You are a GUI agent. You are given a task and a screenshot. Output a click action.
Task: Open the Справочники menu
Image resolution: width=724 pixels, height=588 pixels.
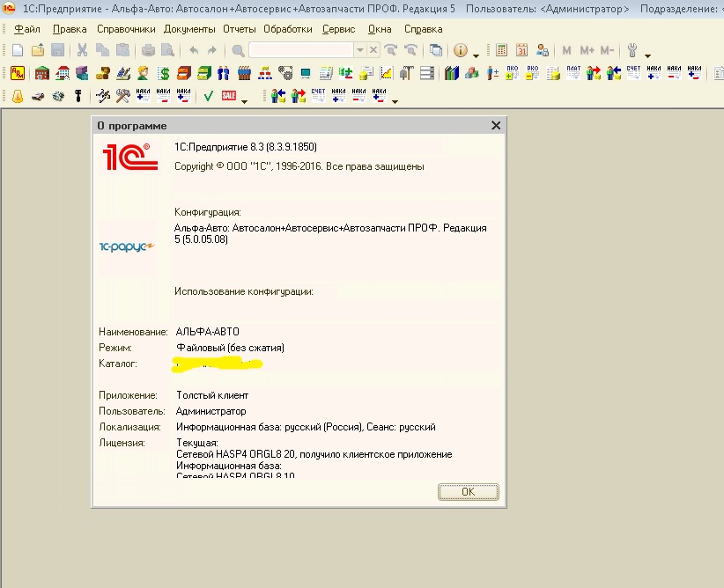coord(126,29)
